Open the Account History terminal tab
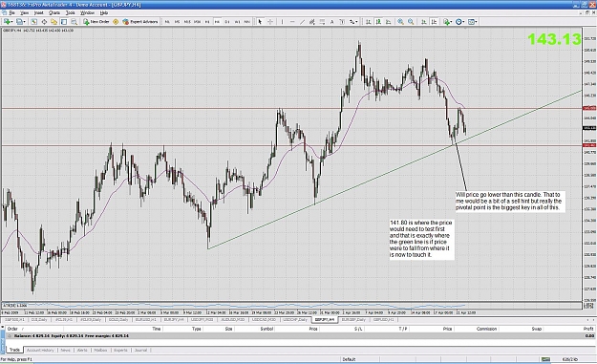Screen dimensions: 597x364 pos(40,350)
